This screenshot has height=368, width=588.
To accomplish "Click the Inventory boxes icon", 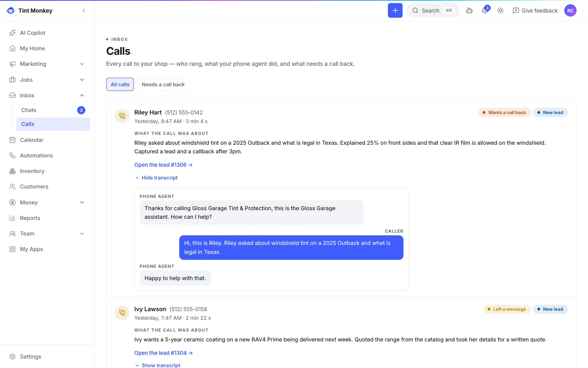I will (x=12, y=171).
